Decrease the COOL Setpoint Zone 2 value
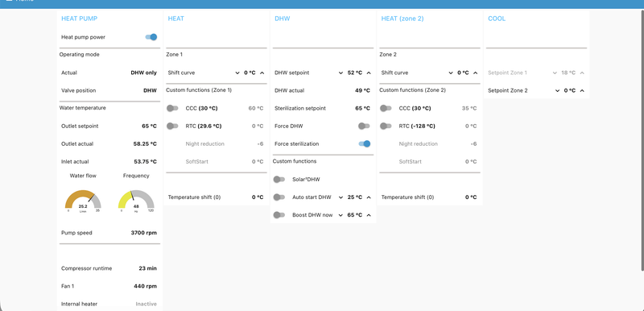The width and height of the screenshot is (644, 311). [x=557, y=90]
